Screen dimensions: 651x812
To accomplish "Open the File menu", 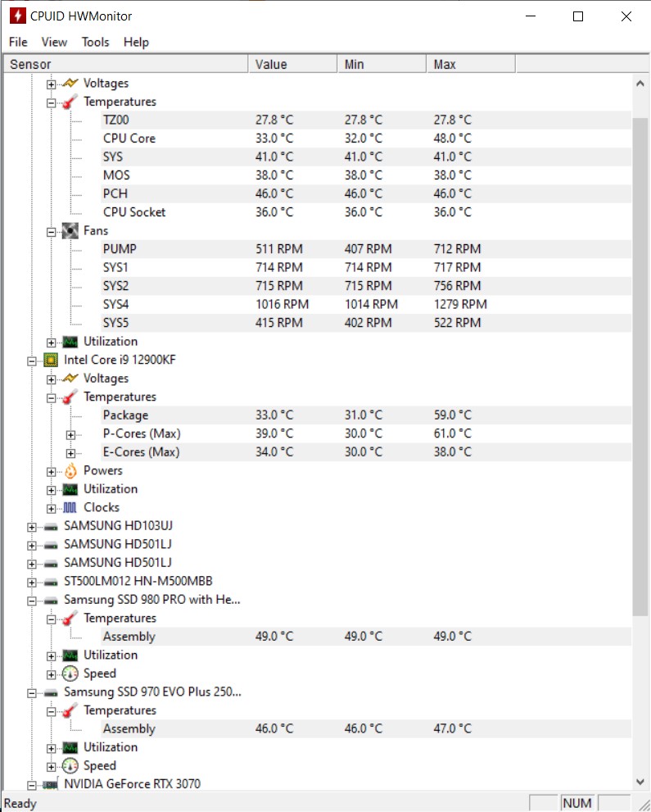I will point(18,42).
